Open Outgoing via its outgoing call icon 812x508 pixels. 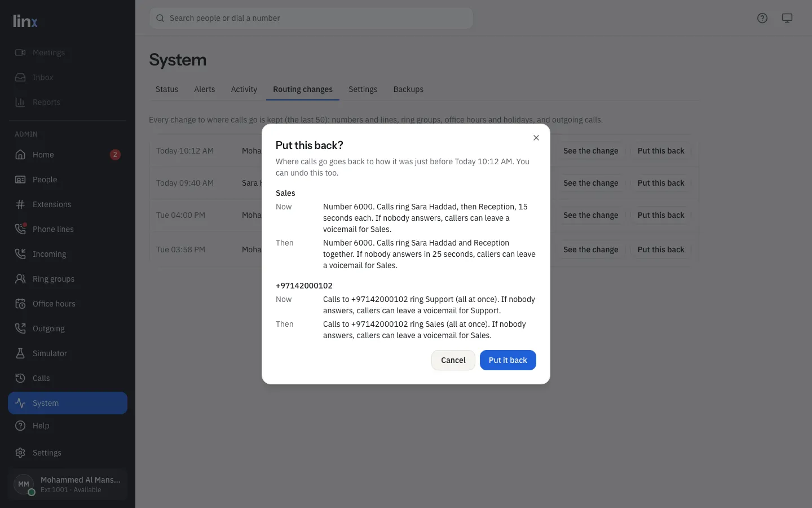click(x=20, y=329)
